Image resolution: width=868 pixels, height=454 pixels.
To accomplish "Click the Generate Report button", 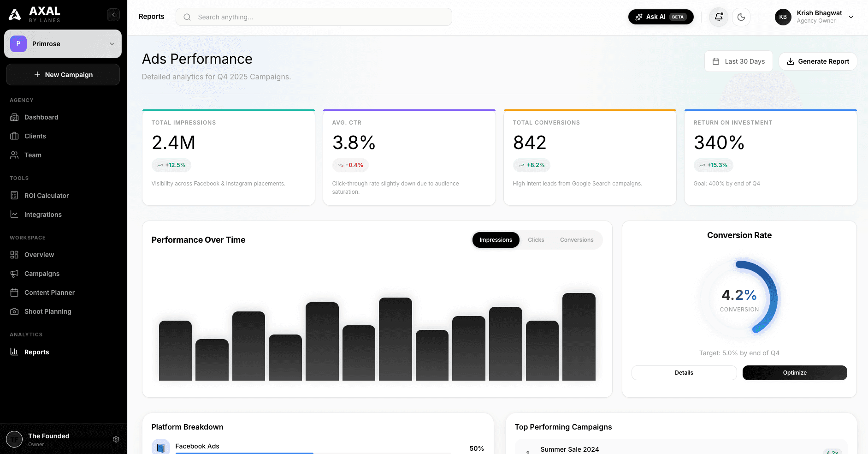I will 817,61.
